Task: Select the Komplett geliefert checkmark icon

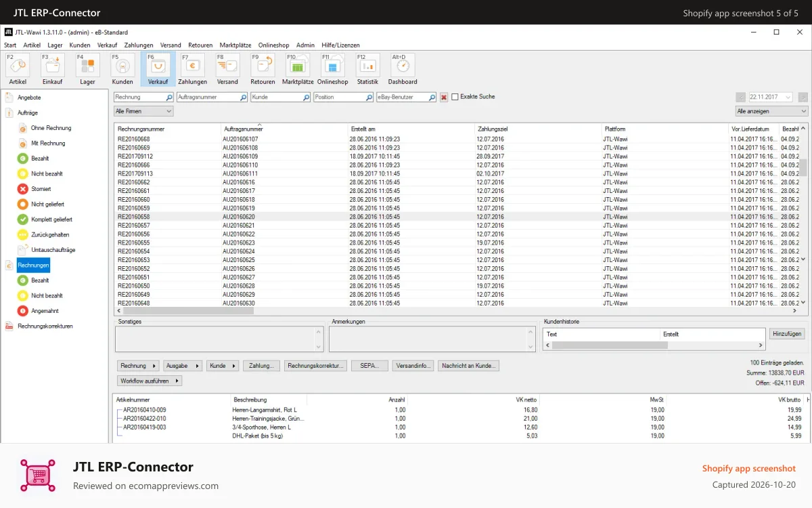Action: [22, 219]
